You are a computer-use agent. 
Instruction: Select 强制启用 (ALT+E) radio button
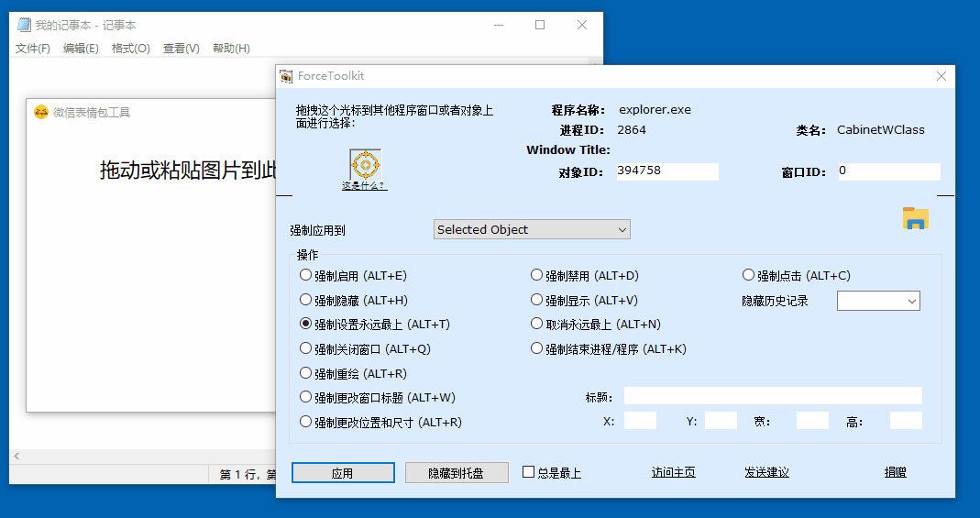[305, 275]
